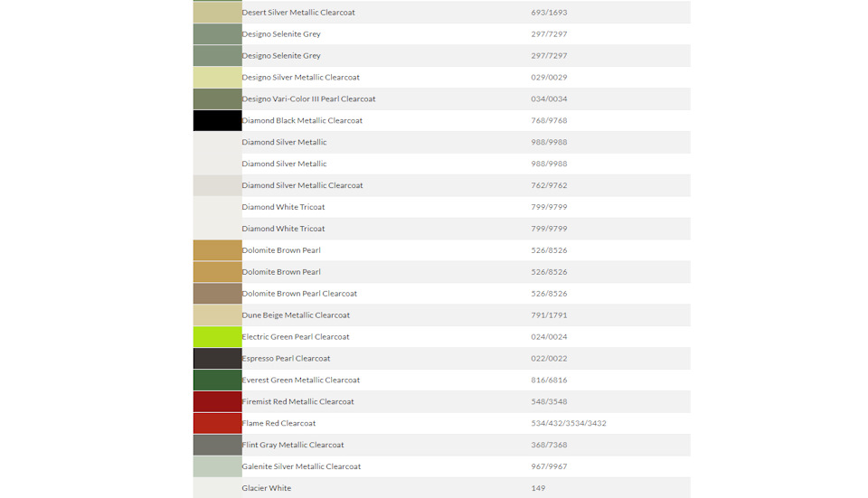Click the paint code 967/9967

tap(549, 465)
